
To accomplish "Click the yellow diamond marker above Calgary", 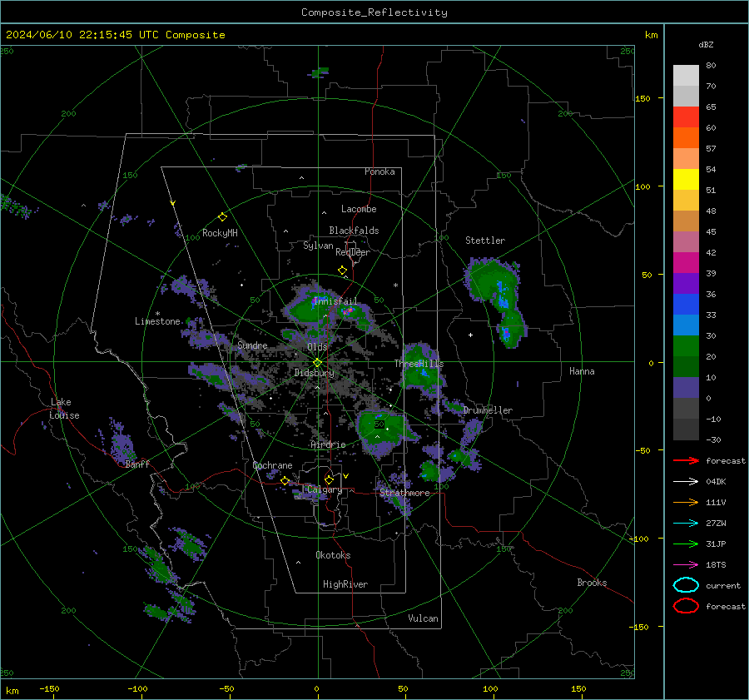I will (329, 479).
